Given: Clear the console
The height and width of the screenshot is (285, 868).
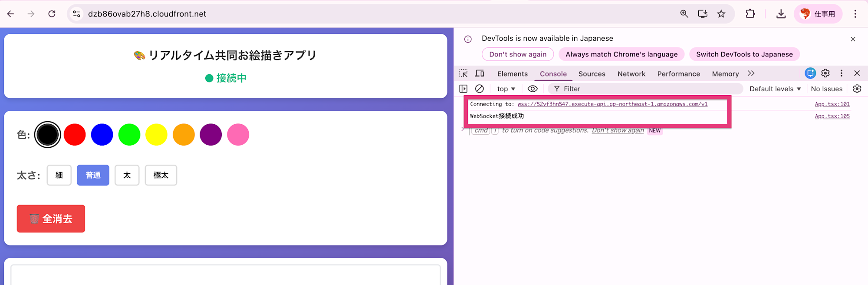Looking at the screenshot, I should pyautogui.click(x=480, y=89).
